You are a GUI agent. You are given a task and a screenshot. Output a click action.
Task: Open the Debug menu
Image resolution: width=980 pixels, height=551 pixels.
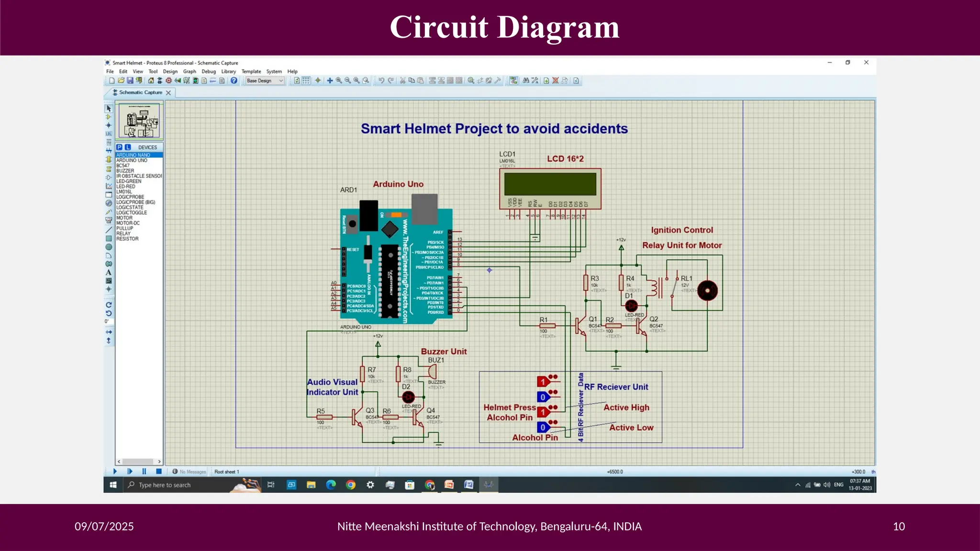coord(209,72)
